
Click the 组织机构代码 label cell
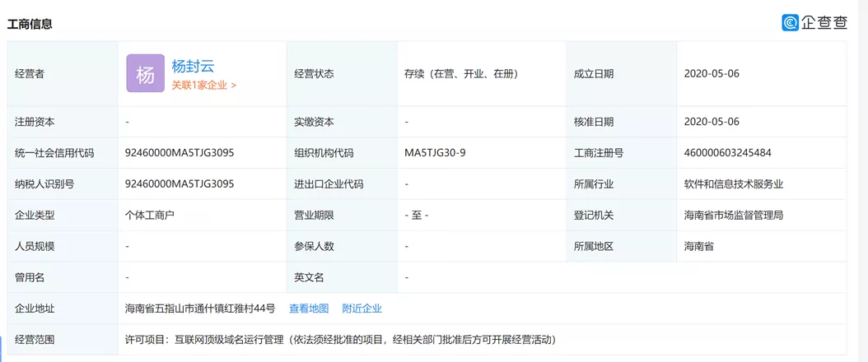click(342, 152)
